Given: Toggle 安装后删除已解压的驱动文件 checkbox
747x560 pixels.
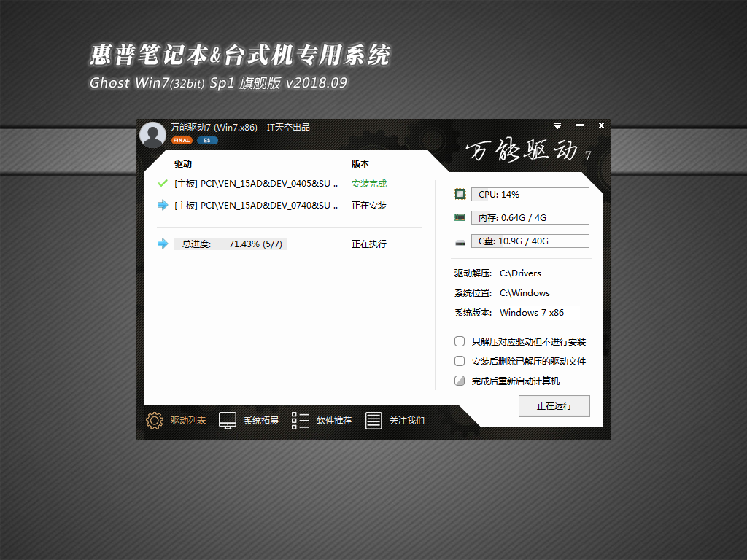Looking at the screenshot, I should [x=460, y=361].
